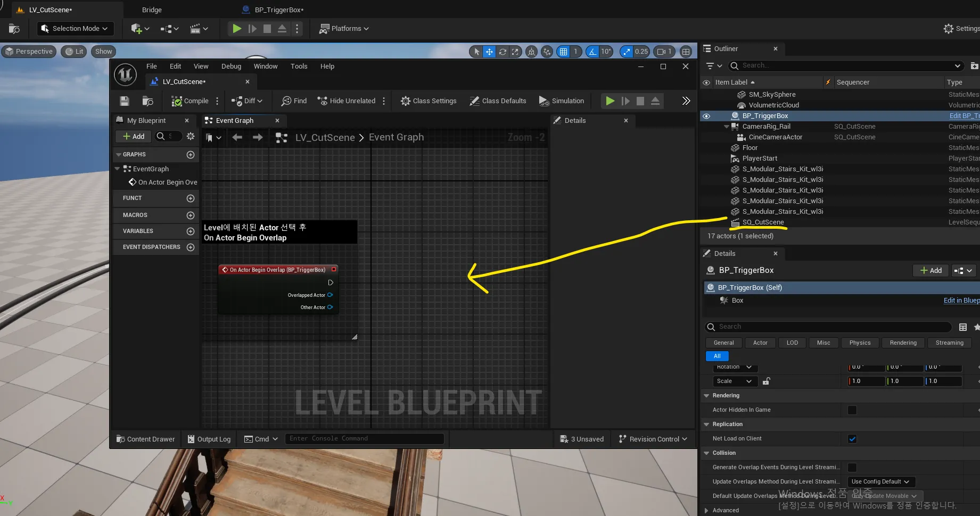Start Simulation in blueprint editor
Screen dimensions: 980x516
561,101
